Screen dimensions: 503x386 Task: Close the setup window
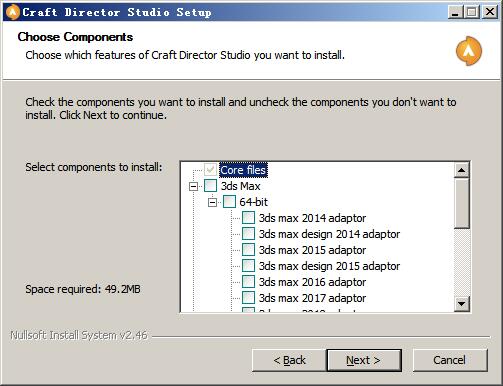(x=490, y=12)
